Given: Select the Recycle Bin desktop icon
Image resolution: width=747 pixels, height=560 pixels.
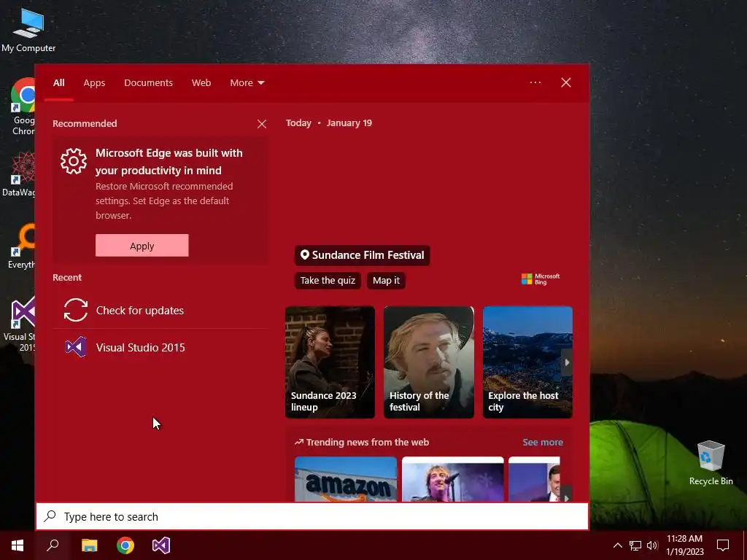Looking at the screenshot, I should [711, 463].
